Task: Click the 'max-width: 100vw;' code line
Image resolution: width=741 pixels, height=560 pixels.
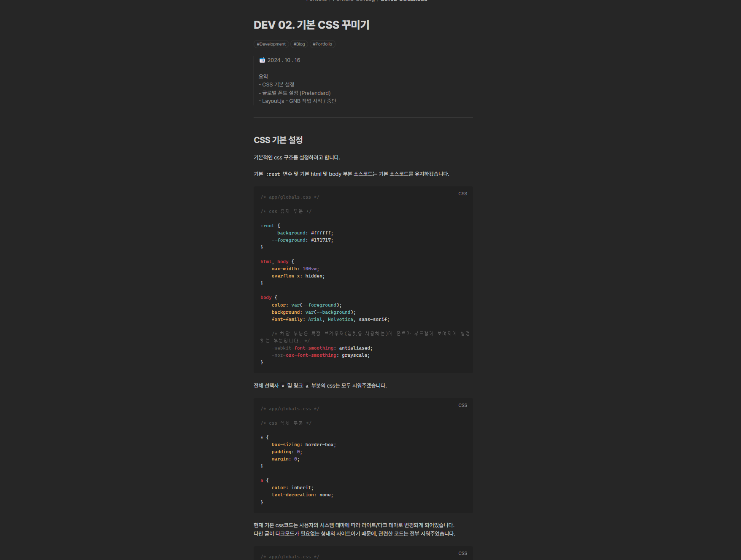Action: click(295, 269)
